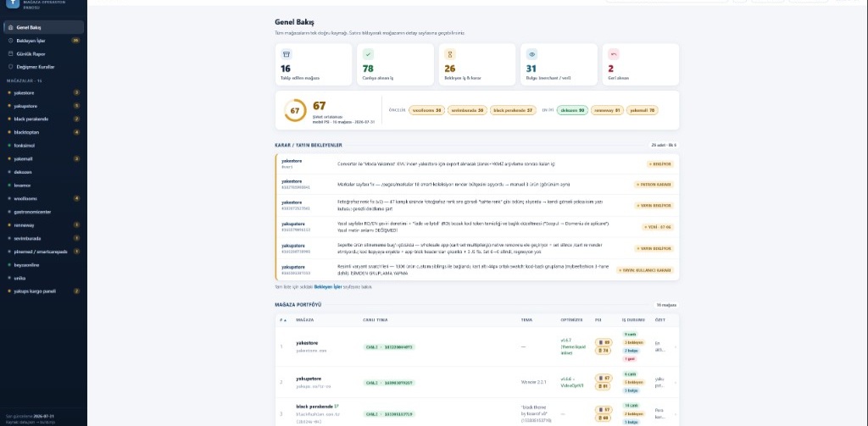
Task: Expand the yakupstore portfolio row chevron
Action: [675, 382]
